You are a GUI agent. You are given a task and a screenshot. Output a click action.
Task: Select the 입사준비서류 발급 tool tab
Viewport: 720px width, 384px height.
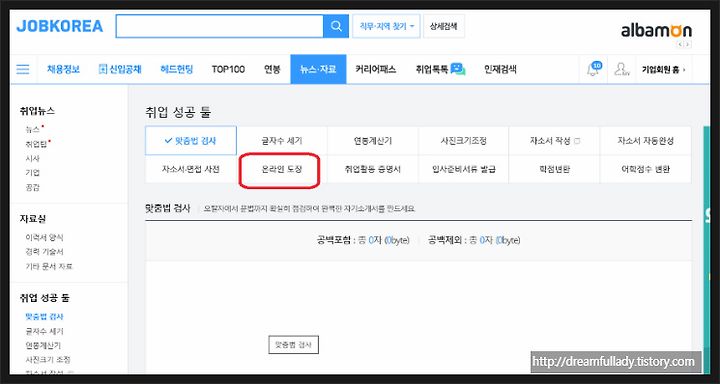[x=463, y=169]
